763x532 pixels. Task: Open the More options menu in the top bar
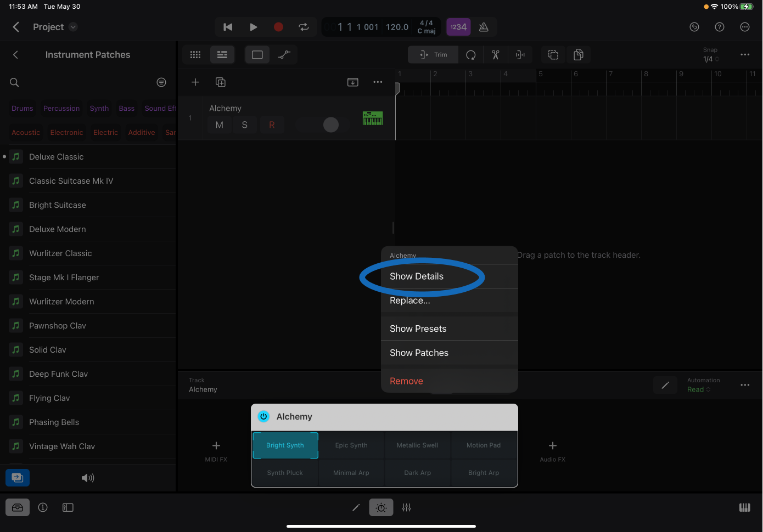(x=745, y=27)
